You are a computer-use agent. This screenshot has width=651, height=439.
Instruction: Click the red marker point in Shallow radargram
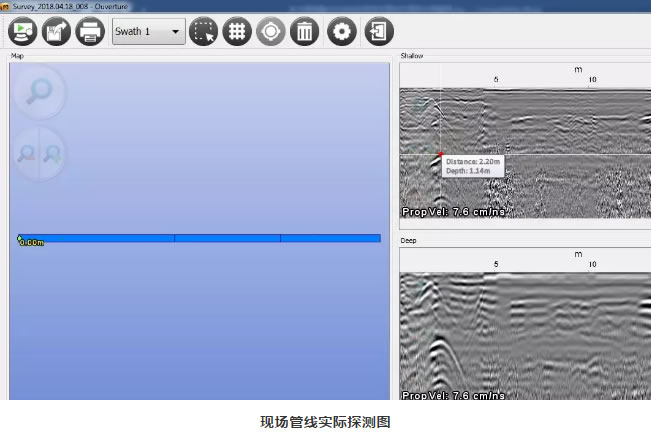click(x=440, y=153)
